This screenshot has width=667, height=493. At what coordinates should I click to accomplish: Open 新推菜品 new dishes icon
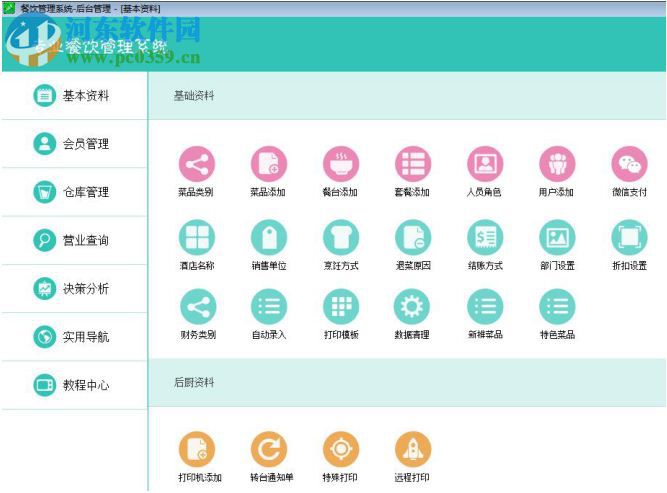tap(485, 307)
